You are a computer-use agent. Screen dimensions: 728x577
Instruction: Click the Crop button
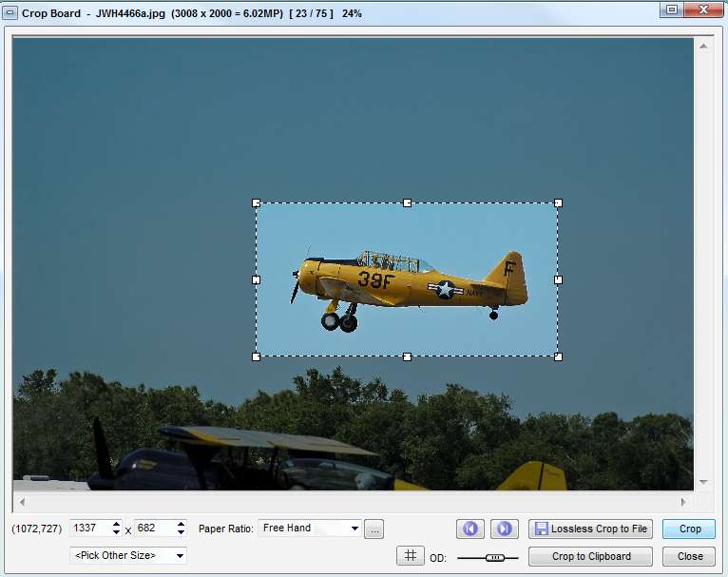(689, 529)
